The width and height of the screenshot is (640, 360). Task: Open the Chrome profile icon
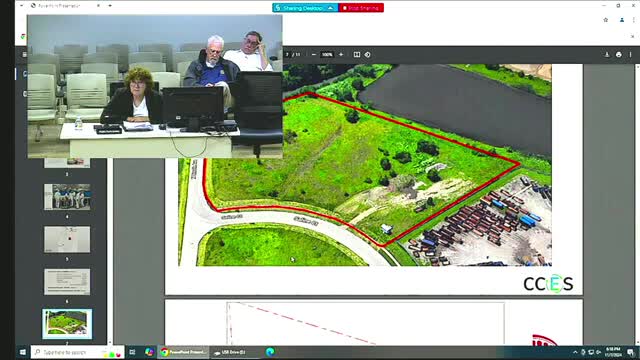tap(622, 20)
